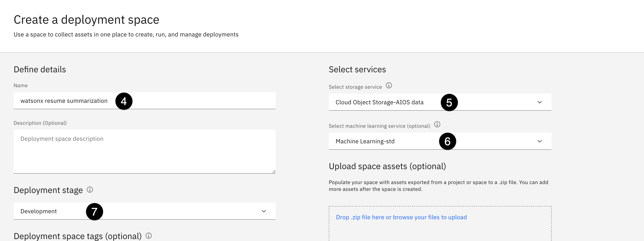Click the numbered 5 circle marker
Screen dimensions: 644x241
449,102
